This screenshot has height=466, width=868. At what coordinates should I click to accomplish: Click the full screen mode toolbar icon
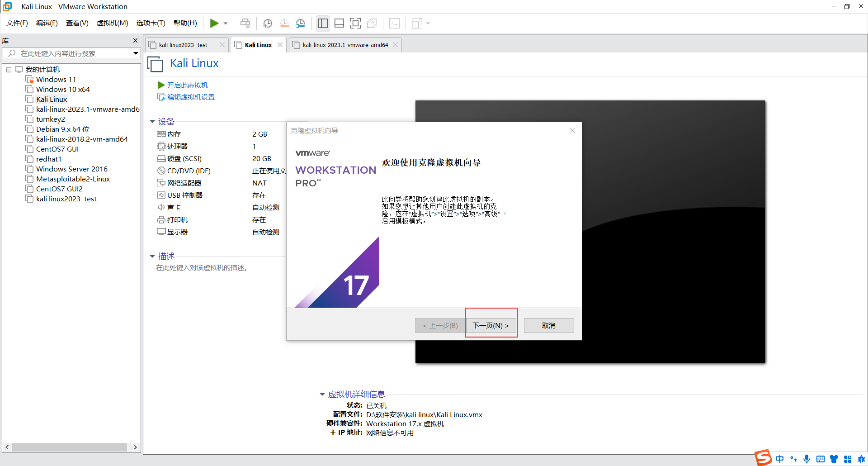pyautogui.click(x=355, y=23)
